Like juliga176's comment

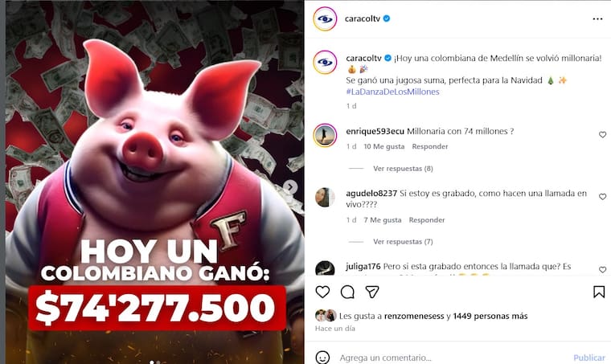click(602, 269)
